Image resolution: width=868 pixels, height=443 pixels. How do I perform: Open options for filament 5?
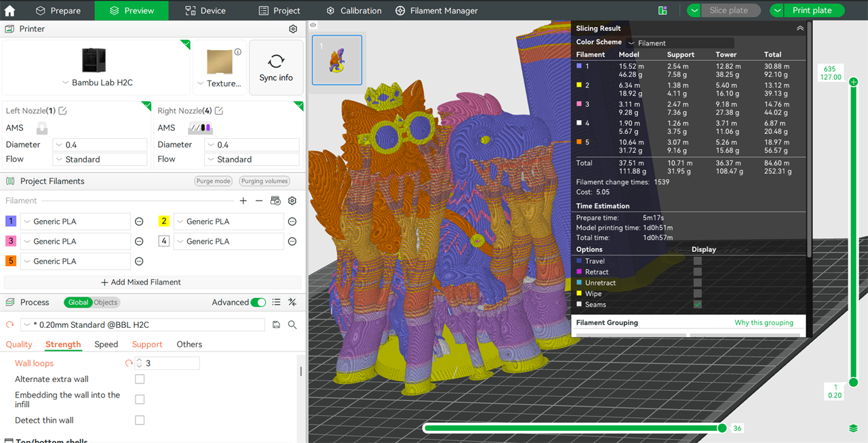139,261
